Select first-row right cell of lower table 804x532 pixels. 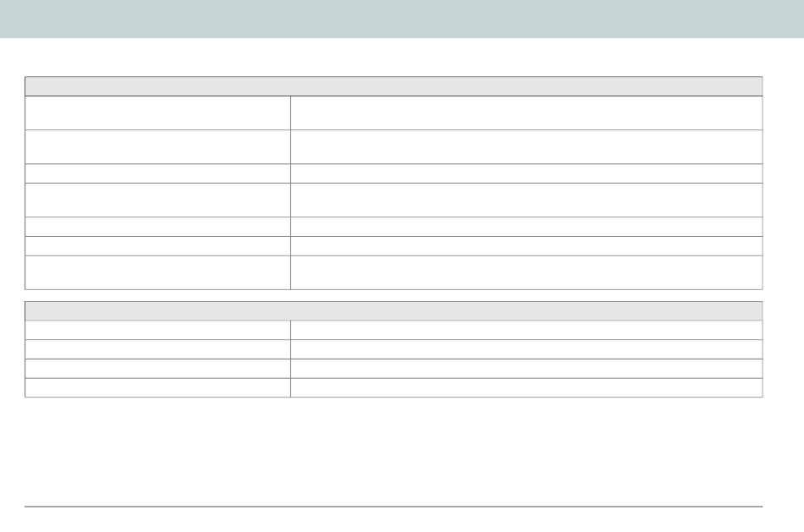(526, 330)
